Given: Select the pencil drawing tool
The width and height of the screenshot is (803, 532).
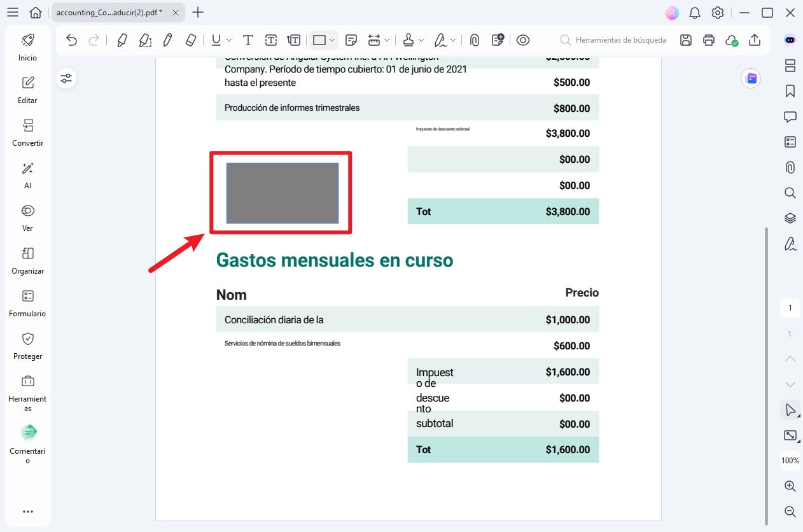Looking at the screenshot, I should (x=167, y=39).
